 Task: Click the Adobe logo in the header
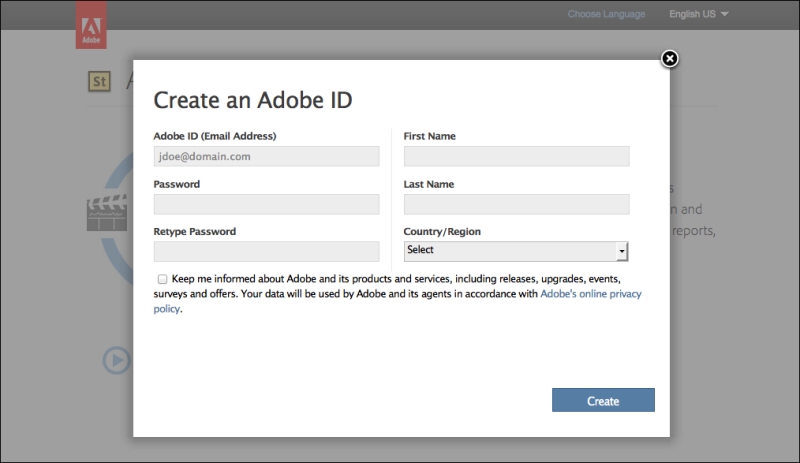[x=91, y=25]
